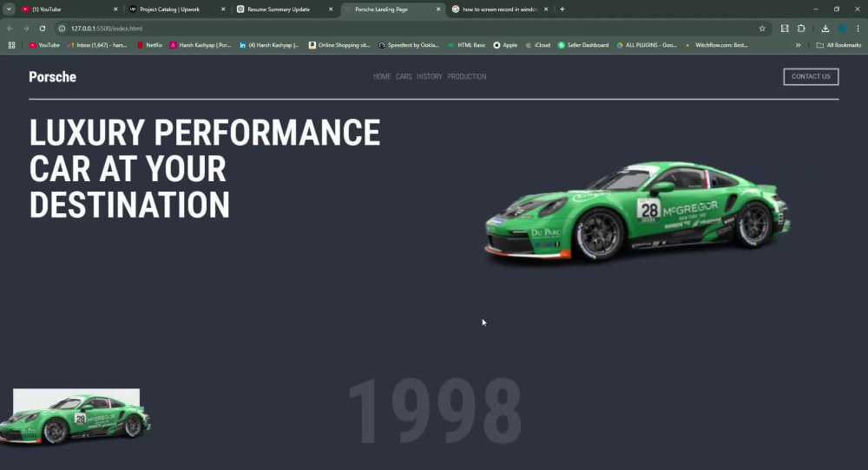Reload the current page
Image resolution: width=868 pixels, height=470 pixels.
pos(42,29)
